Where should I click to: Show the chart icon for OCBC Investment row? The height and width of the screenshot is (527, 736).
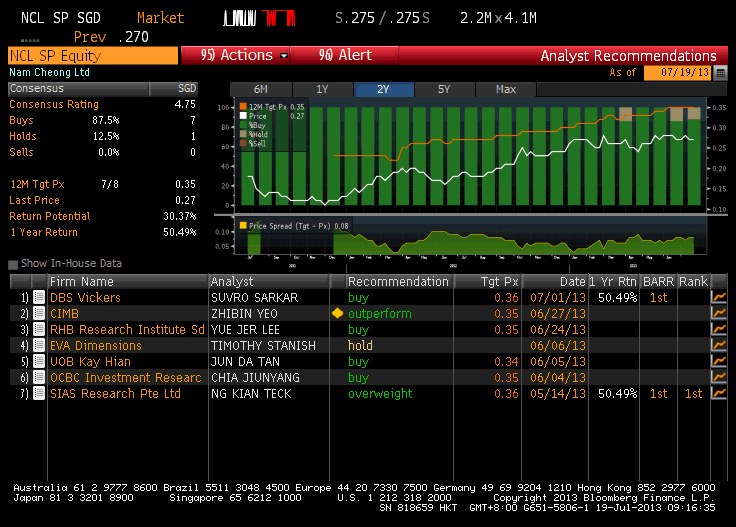click(719, 377)
